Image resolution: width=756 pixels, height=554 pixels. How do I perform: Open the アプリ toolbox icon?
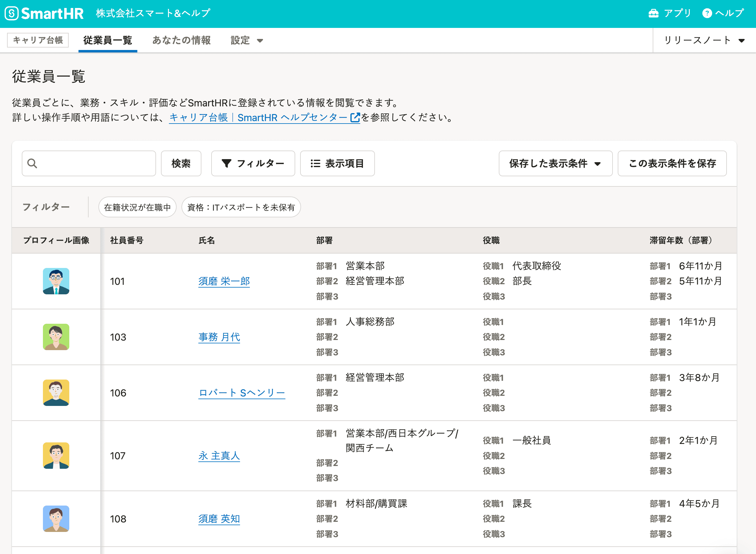pos(653,13)
